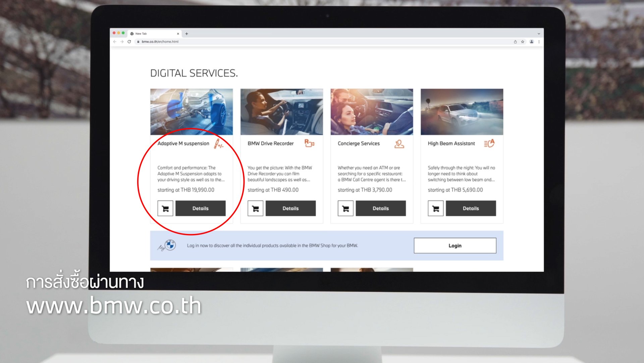Open Details for BMW Drive Recorder
Viewport: 644px width, 363px height.
[290, 208]
